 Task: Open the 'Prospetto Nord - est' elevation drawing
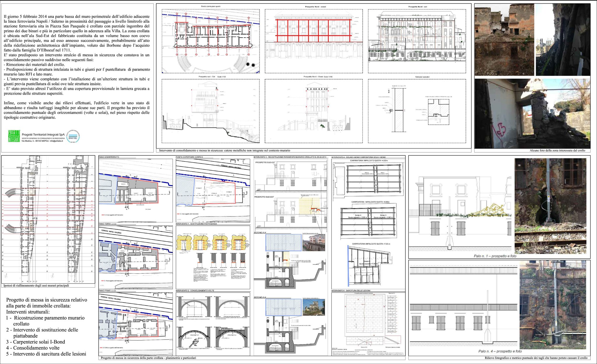417,41
